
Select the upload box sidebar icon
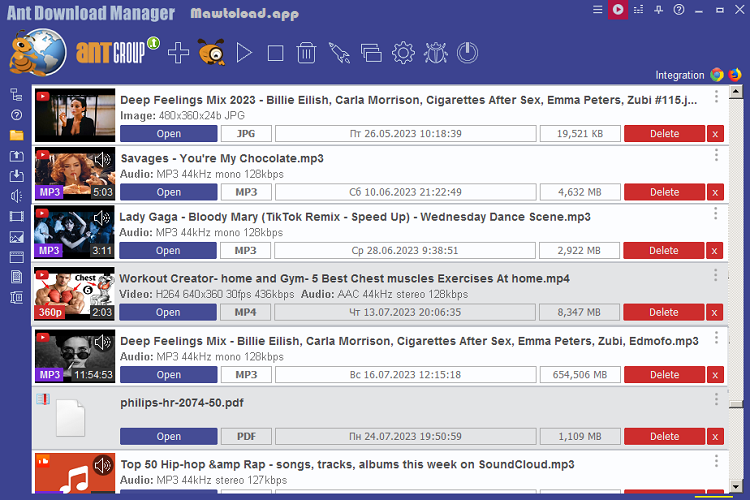[16, 156]
